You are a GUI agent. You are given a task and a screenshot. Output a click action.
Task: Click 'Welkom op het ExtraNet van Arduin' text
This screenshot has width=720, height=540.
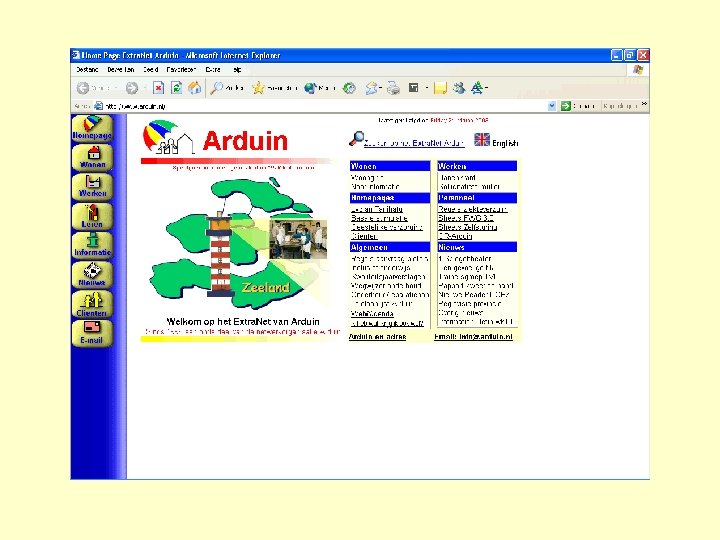point(243,321)
